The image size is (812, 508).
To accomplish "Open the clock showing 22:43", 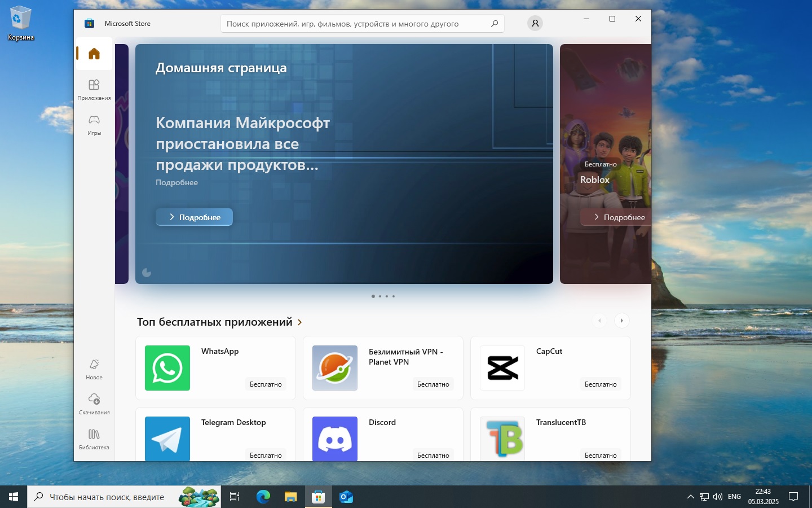I will [763, 497].
